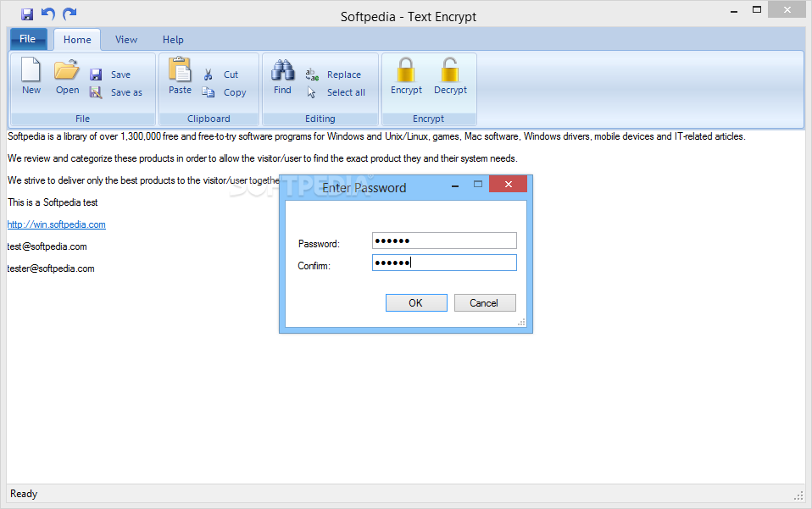Viewport: 812px width, 509px height.
Task: Close the Enter Password dialog
Action: pos(508,184)
